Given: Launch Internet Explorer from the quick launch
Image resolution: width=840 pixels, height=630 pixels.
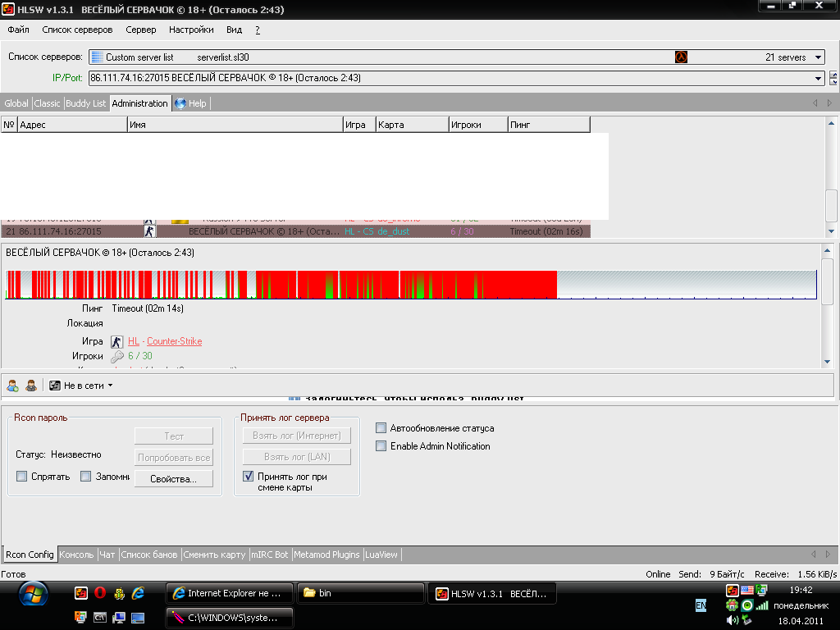Looking at the screenshot, I should [138, 593].
